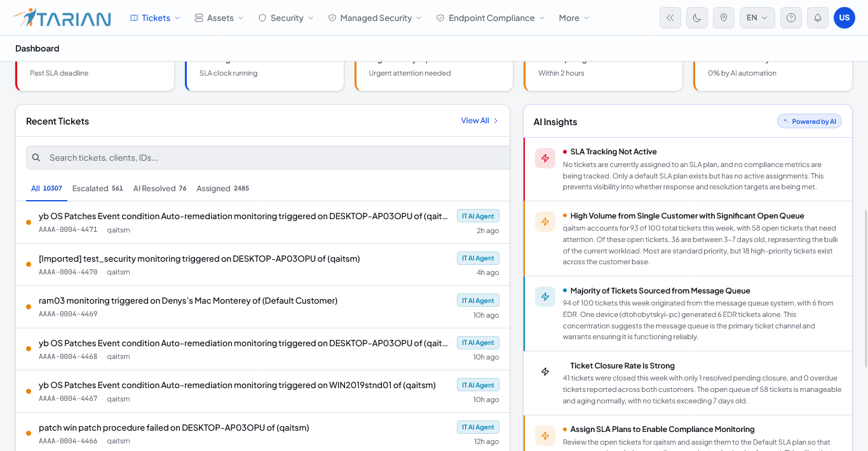Open the help question mark icon
This screenshot has width=868, height=451.
[x=791, y=18]
